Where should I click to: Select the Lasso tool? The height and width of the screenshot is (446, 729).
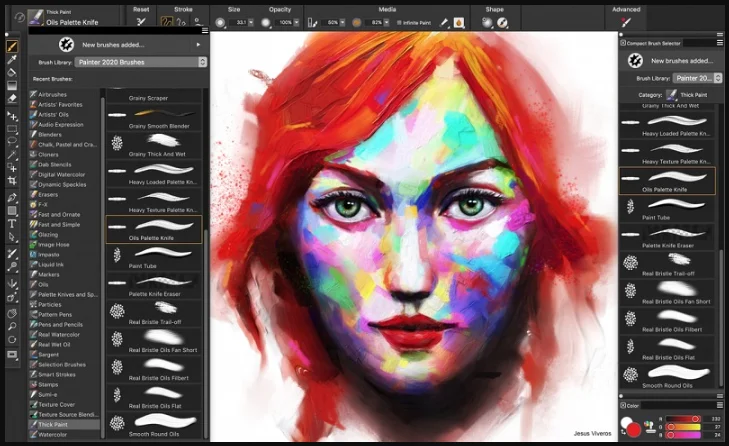click(x=12, y=141)
